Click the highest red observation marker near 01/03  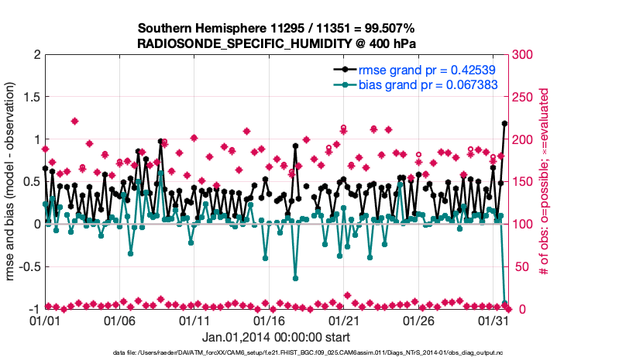coord(74,121)
